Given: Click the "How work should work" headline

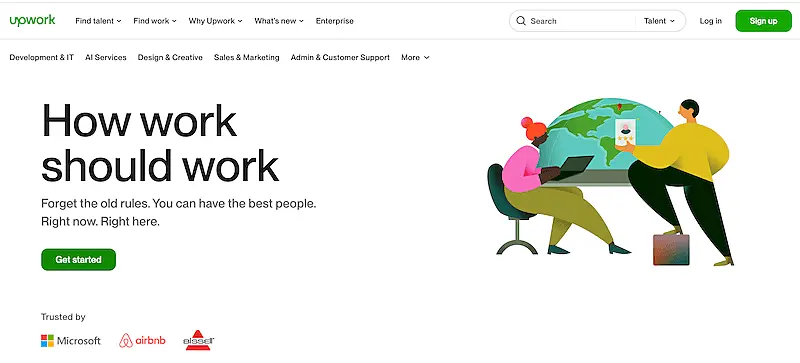Looking at the screenshot, I should pos(160,142).
